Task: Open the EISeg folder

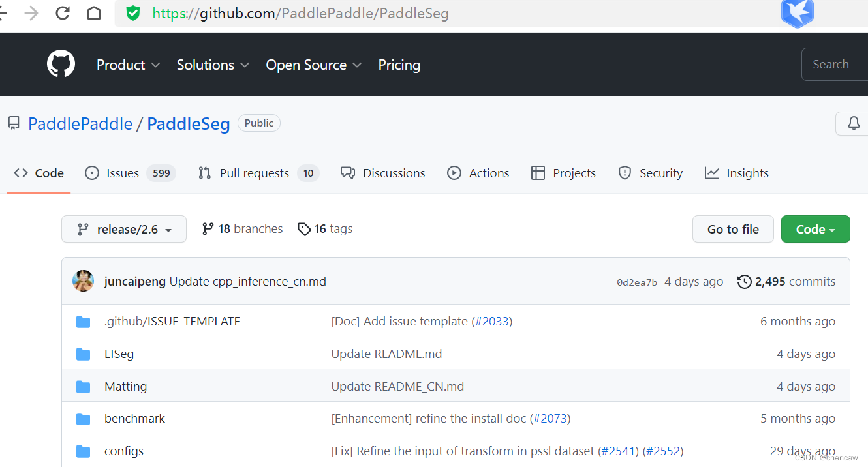Action: [x=119, y=354]
